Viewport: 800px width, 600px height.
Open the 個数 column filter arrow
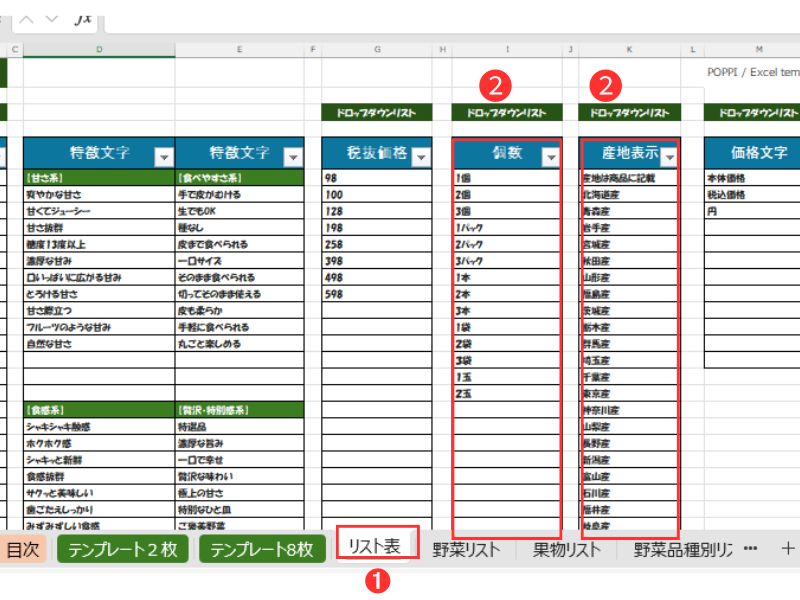click(550, 157)
